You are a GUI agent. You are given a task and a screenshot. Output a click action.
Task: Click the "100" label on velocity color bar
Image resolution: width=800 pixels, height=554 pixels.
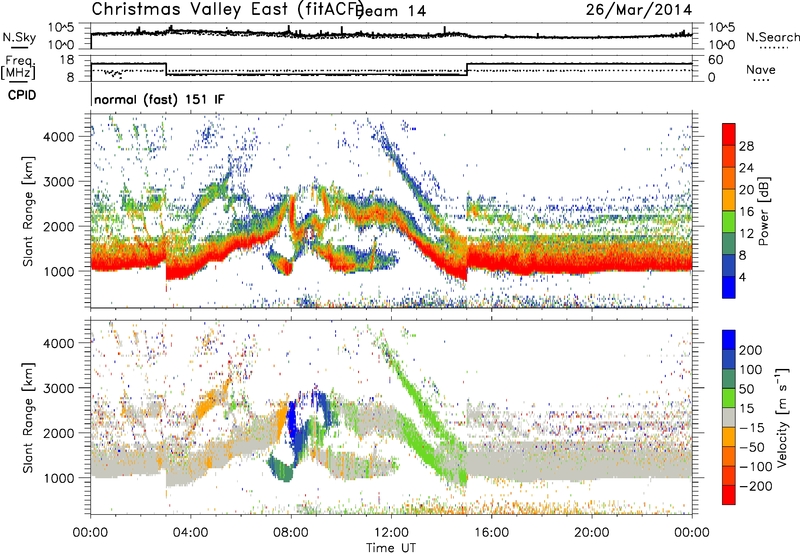tap(751, 369)
